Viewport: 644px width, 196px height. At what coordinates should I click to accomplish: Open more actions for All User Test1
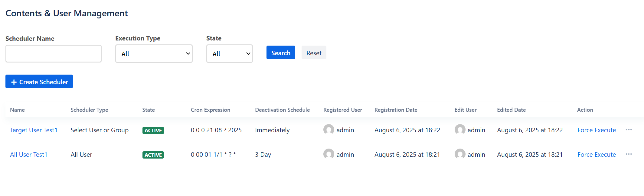coord(629,154)
